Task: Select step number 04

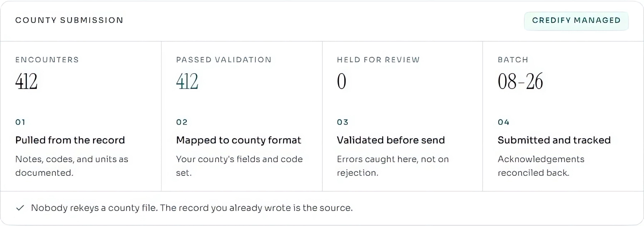Action: [x=503, y=122]
